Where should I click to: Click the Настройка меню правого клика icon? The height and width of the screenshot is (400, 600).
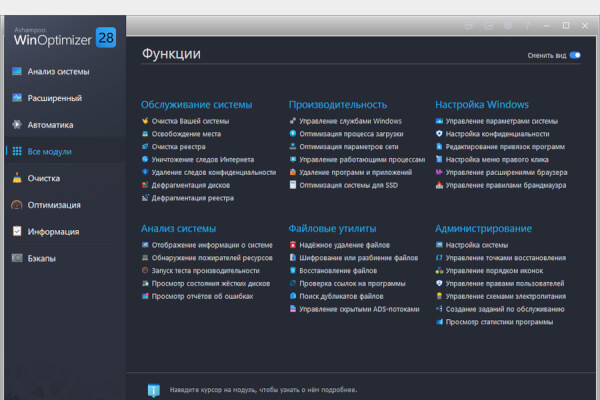439,159
